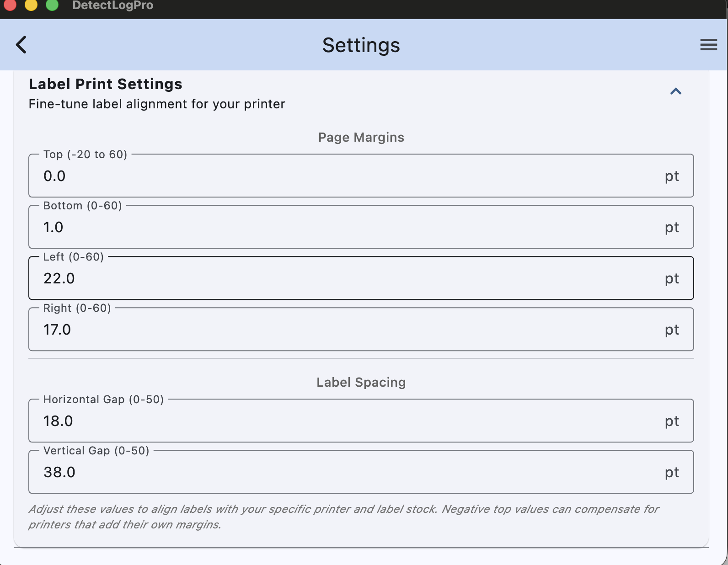Click the green zoom traffic light button
This screenshot has height=565, width=728.
52,5
